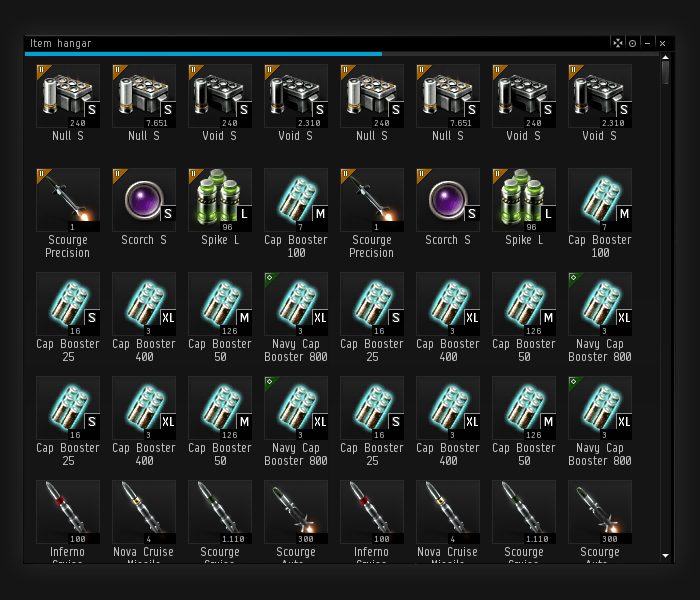Pick the rightmost Nova Cruise Missile stack

pyautogui.click(x=448, y=512)
